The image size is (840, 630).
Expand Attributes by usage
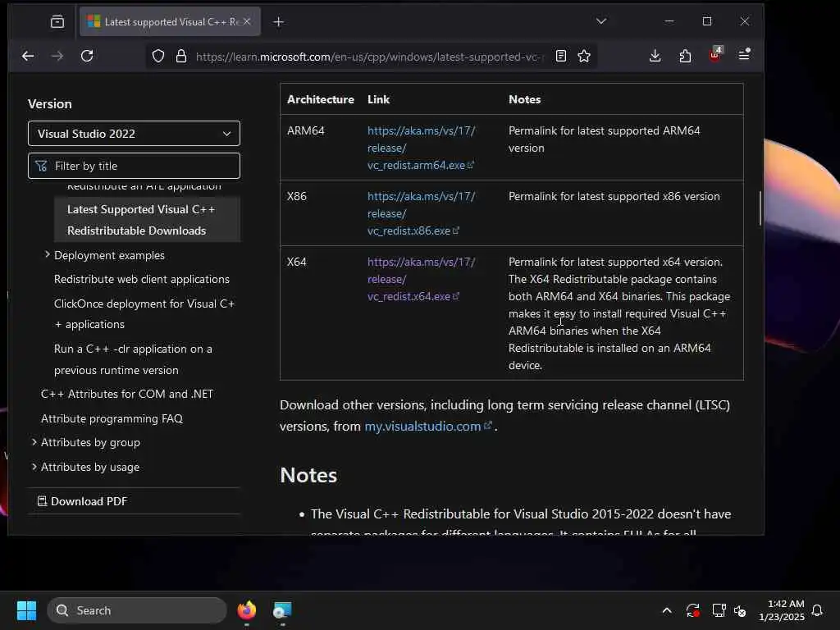tap(34, 467)
